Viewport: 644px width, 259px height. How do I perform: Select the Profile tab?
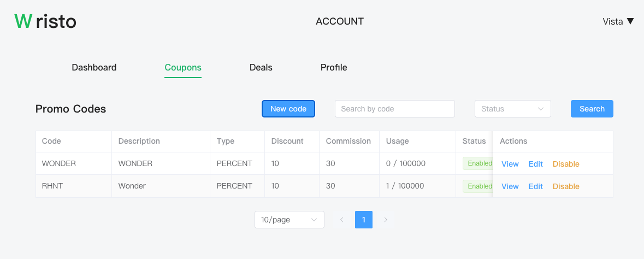[334, 68]
